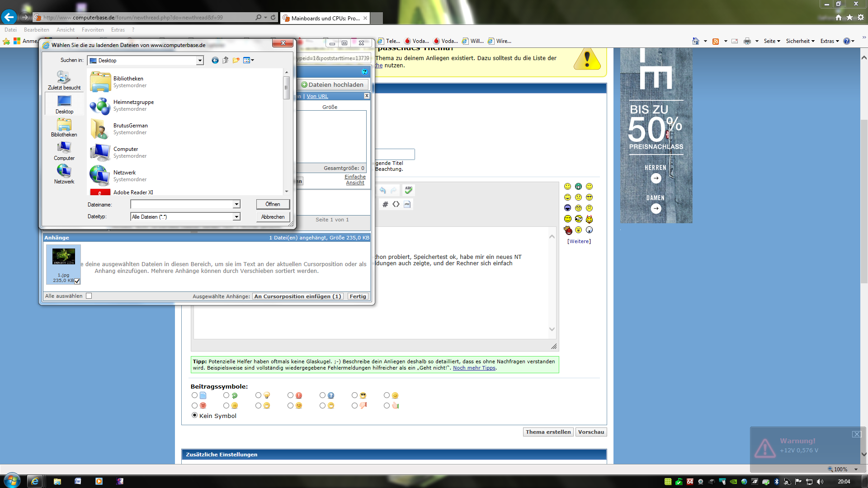
Task: Click the Dateiname input field
Action: [182, 204]
